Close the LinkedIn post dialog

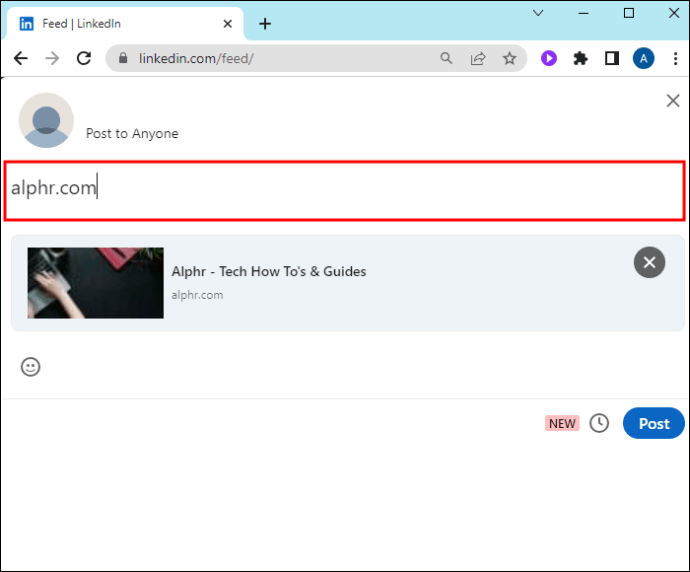tap(673, 101)
